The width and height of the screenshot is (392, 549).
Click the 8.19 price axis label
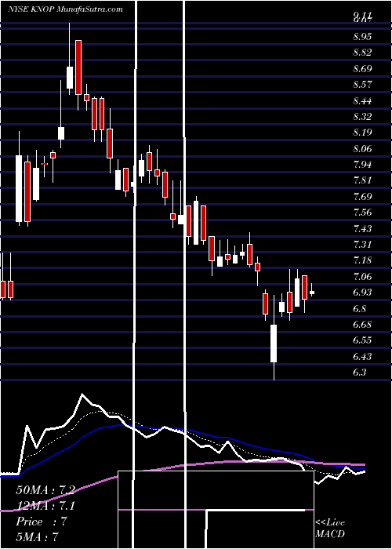tap(362, 133)
